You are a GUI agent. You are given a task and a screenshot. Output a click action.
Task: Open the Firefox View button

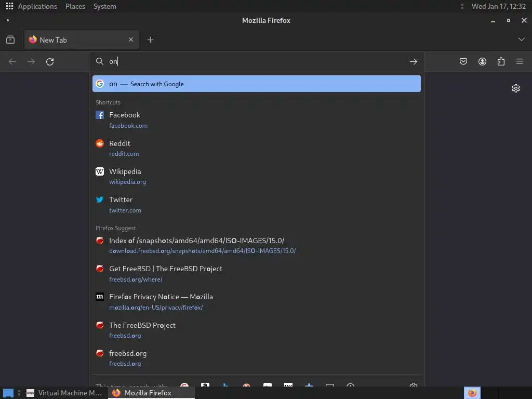10,39
